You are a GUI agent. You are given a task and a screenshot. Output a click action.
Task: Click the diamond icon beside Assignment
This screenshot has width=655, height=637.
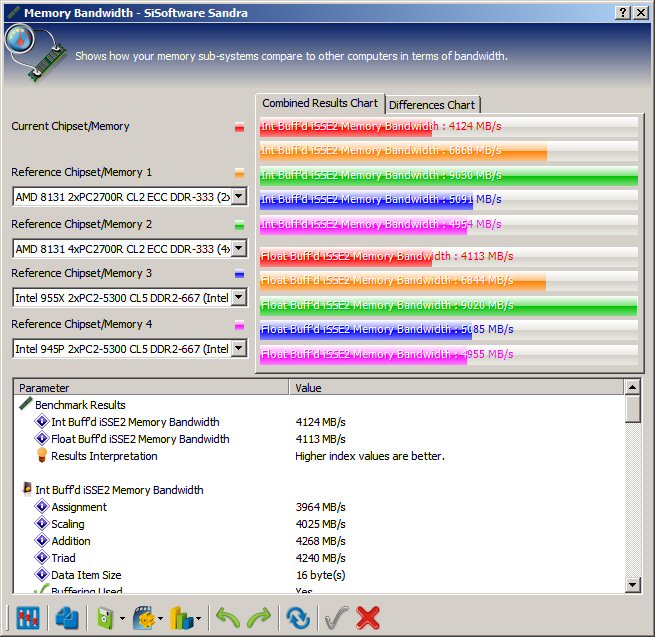(42, 506)
